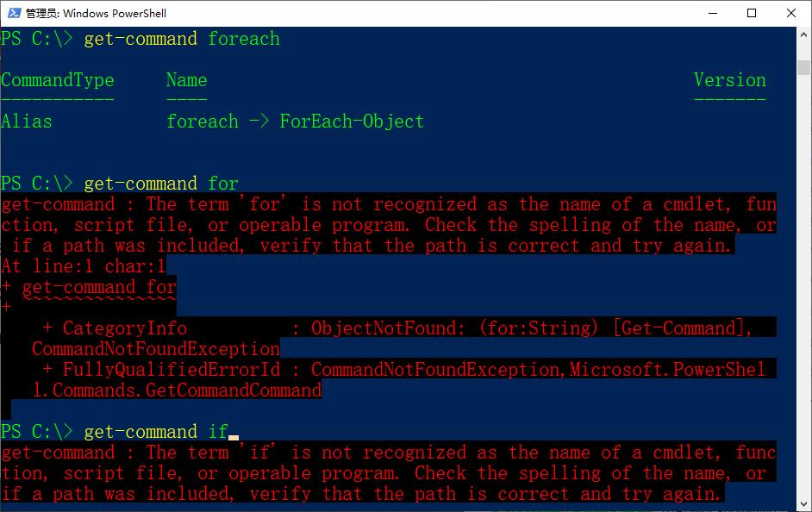Viewport: 812px width, 512px height.
Task: Click the 'At line:1 char:1' error text
Action: point(84,266)
